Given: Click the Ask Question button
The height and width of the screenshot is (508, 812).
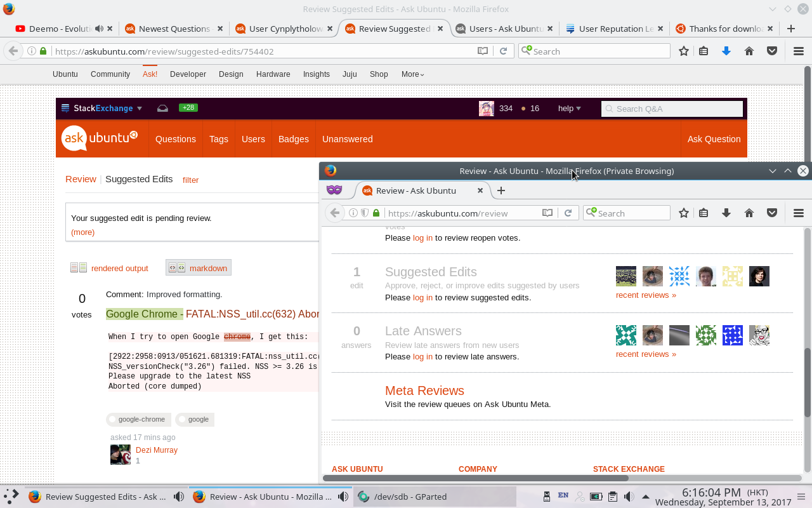Looking at the screenshot, I should tap(714, 139).
